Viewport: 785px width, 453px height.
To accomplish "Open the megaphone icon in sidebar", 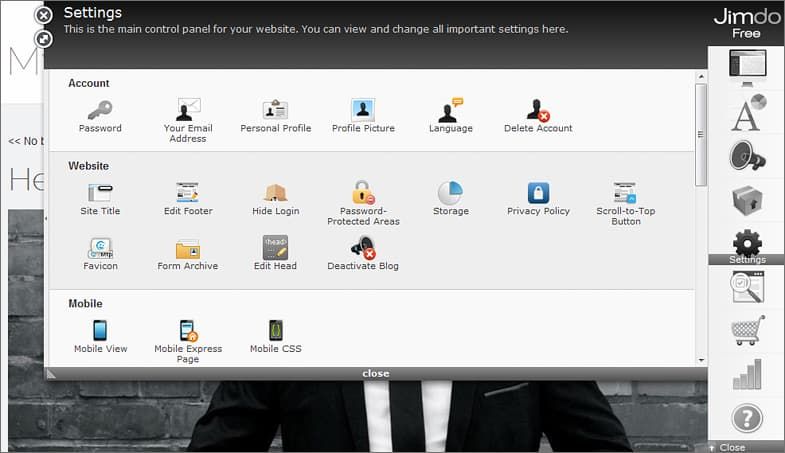I will pyautogui.click(x=747, y=156).
